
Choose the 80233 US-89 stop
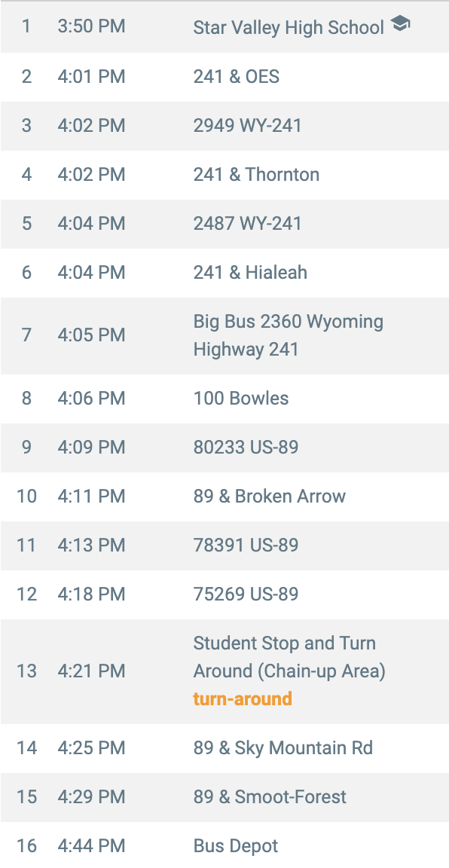tap(225, 448)
